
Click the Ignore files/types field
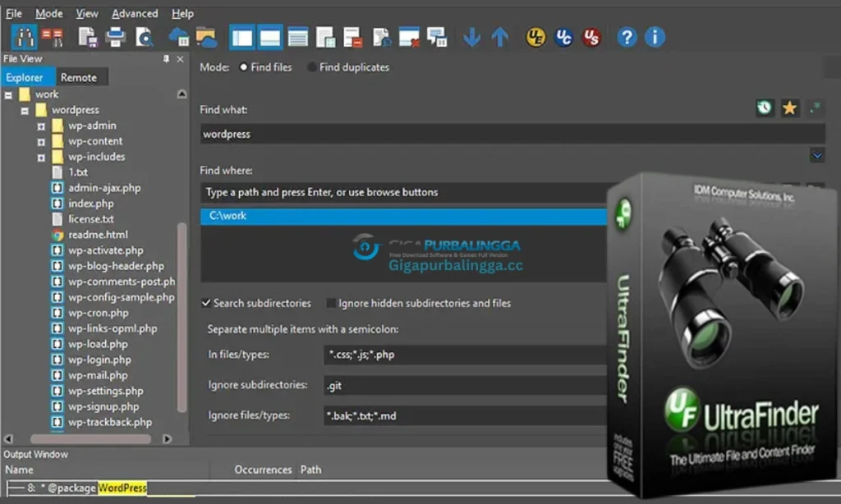click(466, 415)
